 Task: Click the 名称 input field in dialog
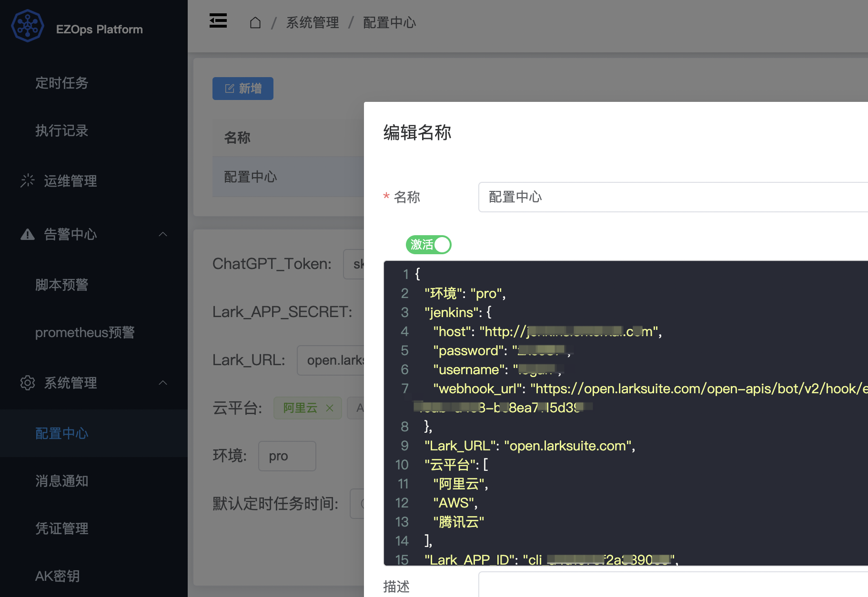673,197
